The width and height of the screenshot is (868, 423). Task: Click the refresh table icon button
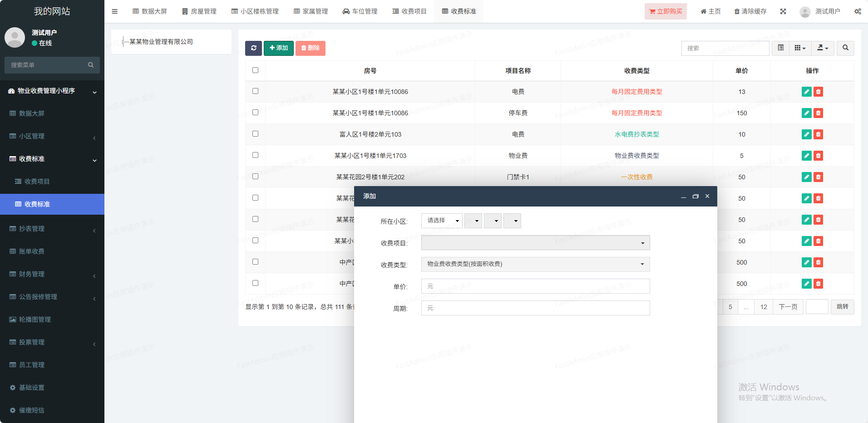(253, 48)
